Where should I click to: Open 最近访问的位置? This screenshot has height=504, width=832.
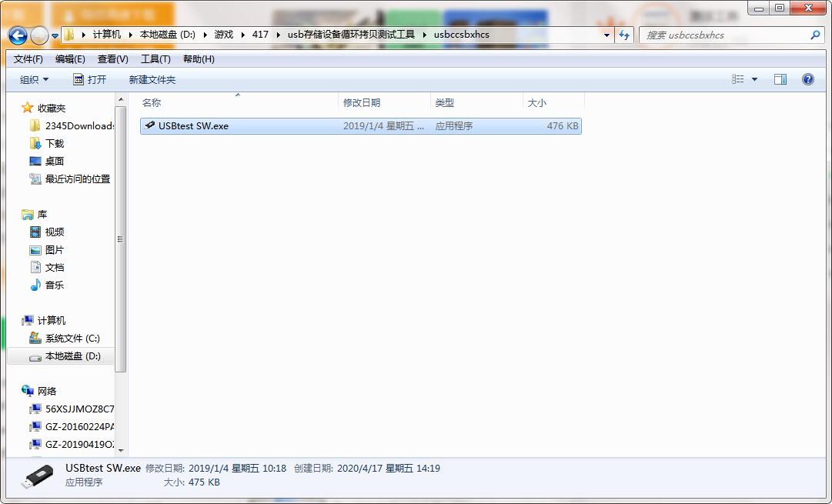point(78,179)
